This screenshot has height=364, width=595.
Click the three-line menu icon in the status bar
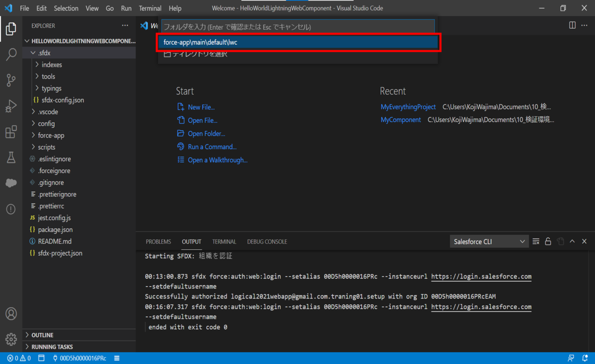[x=117, y=358]
